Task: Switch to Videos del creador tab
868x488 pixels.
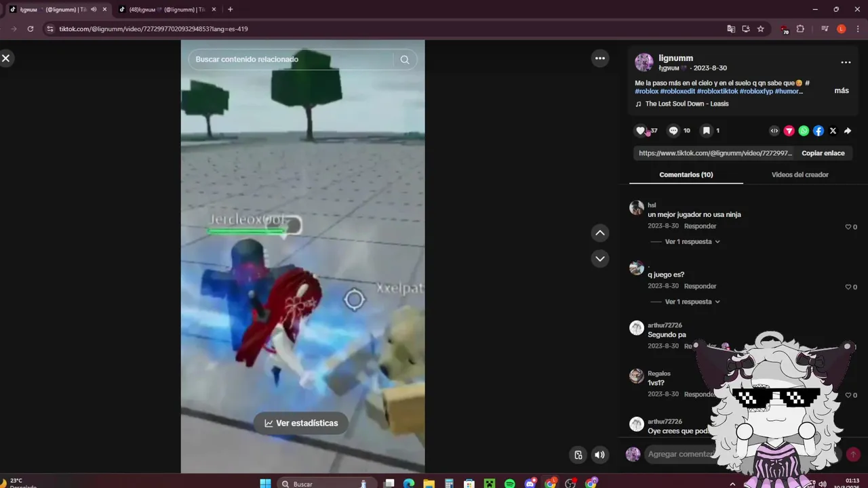Action: point(800,175)
